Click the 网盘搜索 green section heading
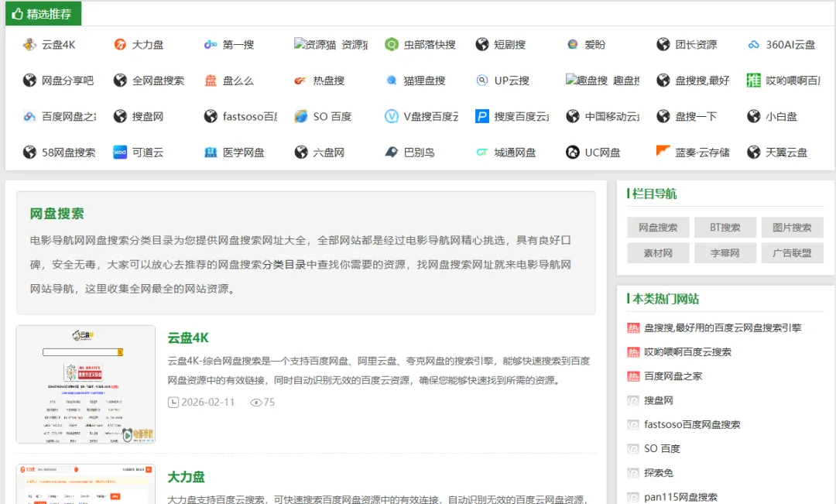This screenshot has width=836, height=504. [x=57, y=214]
